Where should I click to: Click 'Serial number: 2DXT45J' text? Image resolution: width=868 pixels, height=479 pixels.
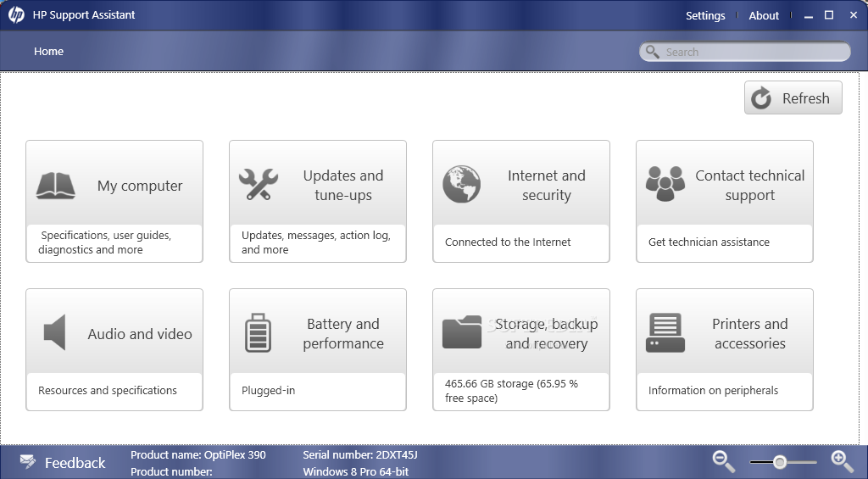[x=359, y=455]
